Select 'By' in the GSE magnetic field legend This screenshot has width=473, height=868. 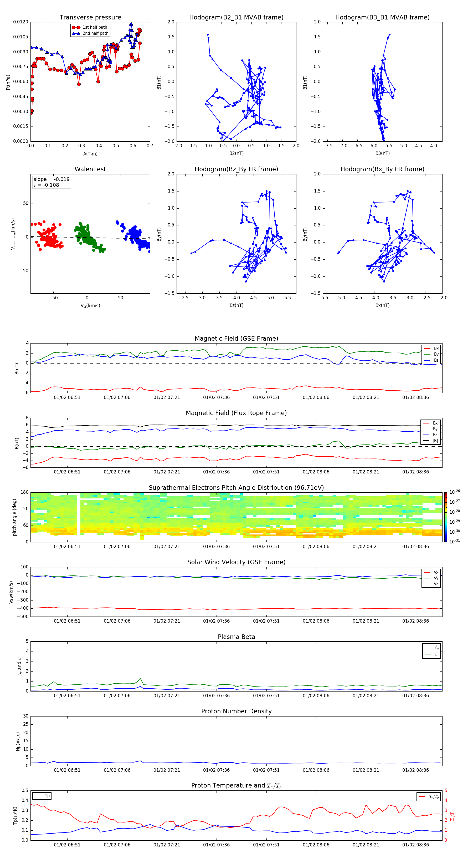pyautogui.click(x=431, y=354)
